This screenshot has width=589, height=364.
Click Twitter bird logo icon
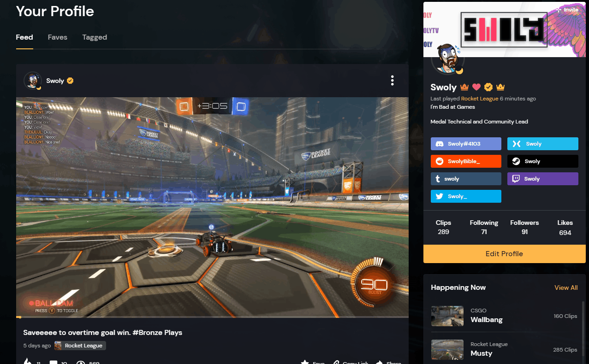pos(439,196)
